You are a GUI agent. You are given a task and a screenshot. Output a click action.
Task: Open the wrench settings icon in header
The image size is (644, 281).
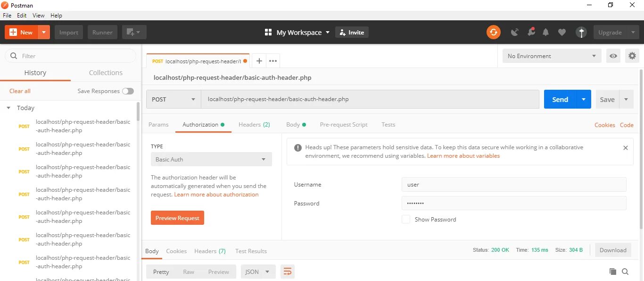point(531,32)
